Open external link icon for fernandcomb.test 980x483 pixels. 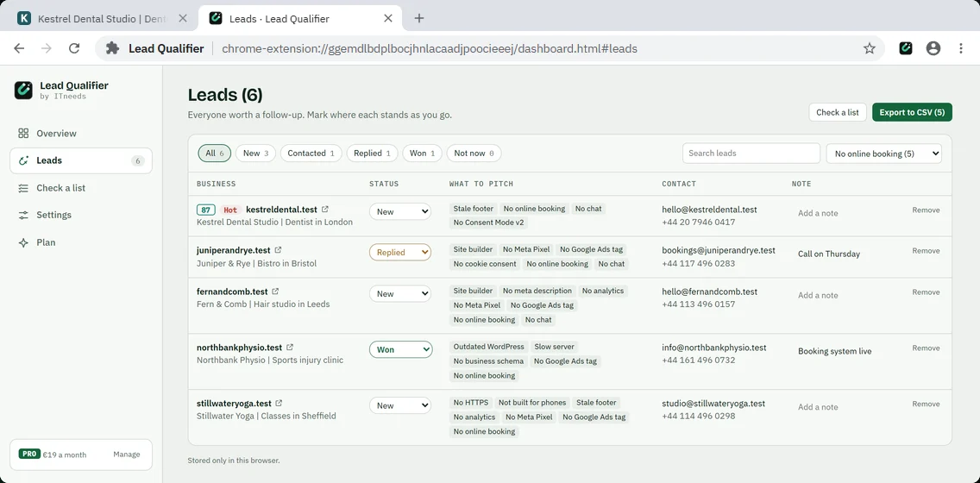coord(276,292)
